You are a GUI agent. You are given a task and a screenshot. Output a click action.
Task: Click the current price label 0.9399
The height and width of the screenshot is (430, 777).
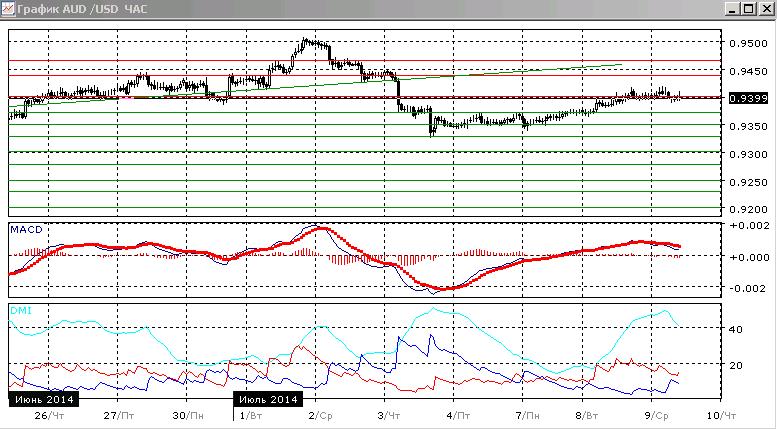point(748,98)
